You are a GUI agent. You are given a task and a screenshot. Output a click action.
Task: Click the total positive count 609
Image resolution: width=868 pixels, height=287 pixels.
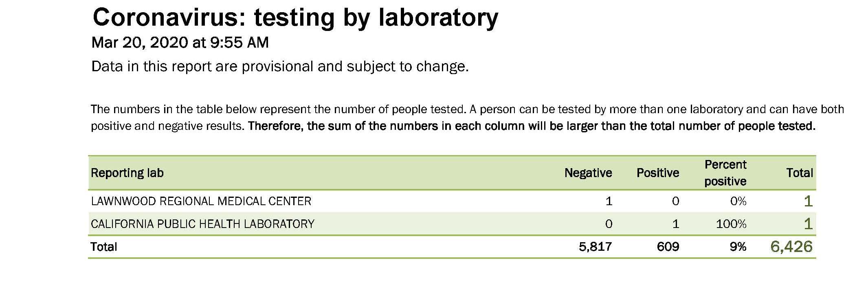[668, 247]
